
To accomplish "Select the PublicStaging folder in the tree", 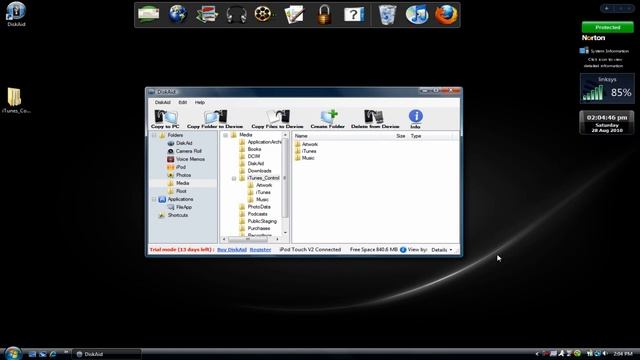I will (x=258, y=221).
